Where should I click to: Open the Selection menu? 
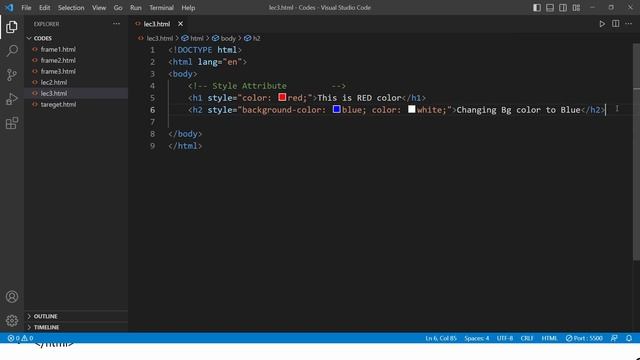pos(71,8)
